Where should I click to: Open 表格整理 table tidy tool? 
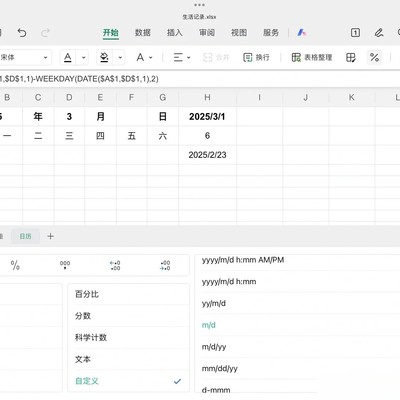click(312, 58)
